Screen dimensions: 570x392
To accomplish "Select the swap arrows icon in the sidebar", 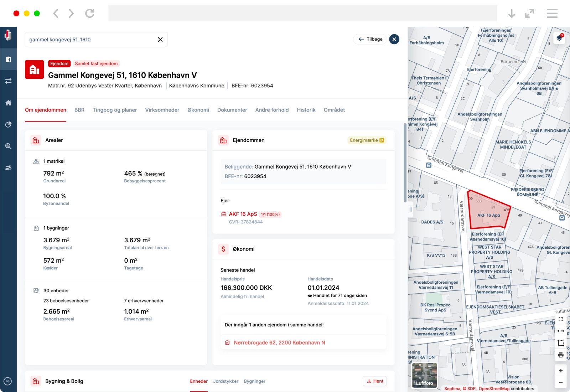I will pyautogui.click(x=9, y=81).
